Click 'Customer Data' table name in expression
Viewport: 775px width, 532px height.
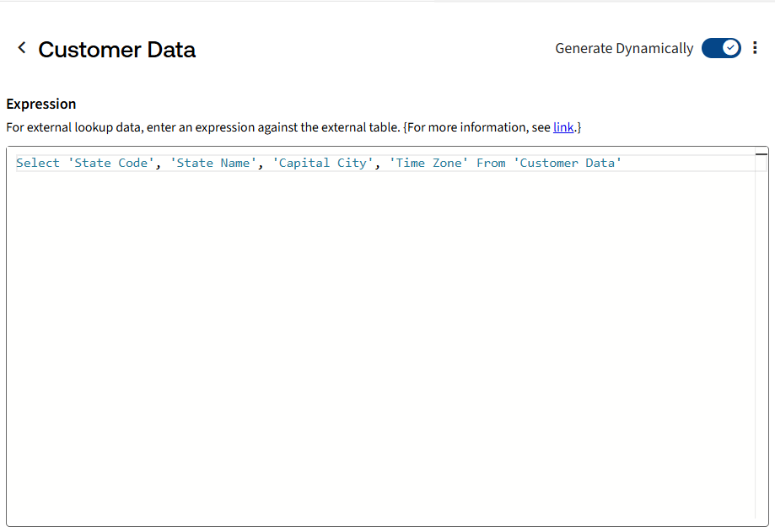pyautogui.click(x=567, y=163)
